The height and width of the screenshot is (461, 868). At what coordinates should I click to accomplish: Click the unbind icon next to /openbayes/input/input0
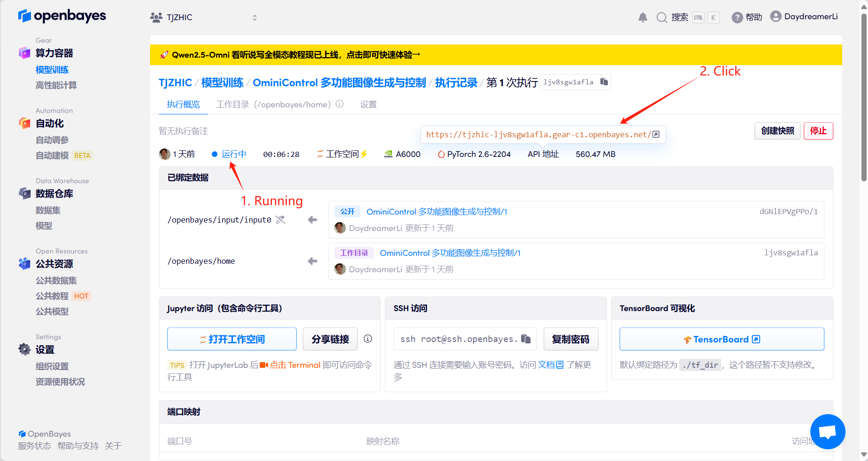coord(280,220)
